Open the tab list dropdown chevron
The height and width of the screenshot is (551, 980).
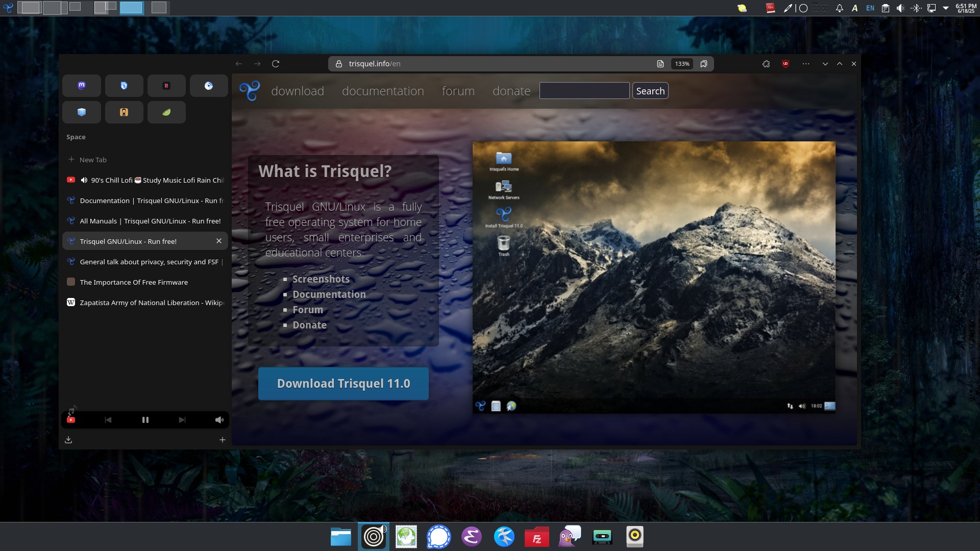point(824,64)
